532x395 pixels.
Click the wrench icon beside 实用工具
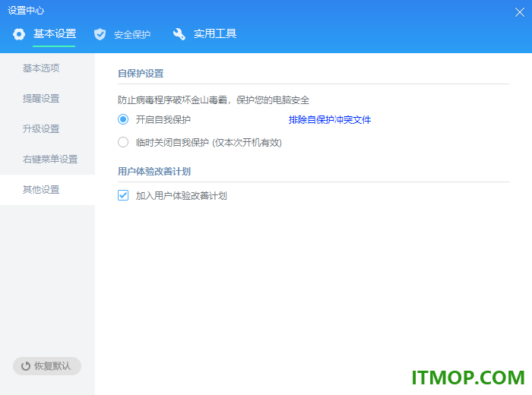pos(179,34)
